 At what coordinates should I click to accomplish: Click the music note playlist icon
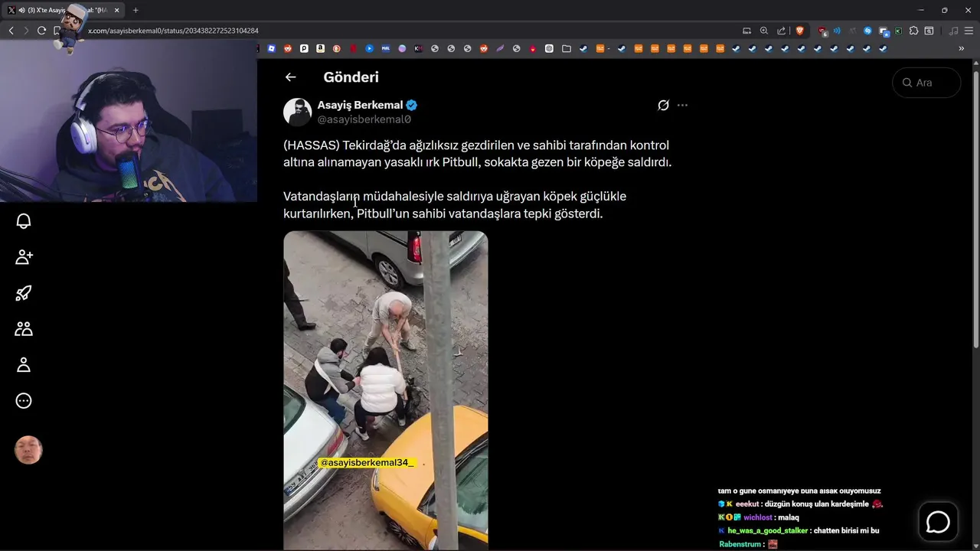click(953, 31)
